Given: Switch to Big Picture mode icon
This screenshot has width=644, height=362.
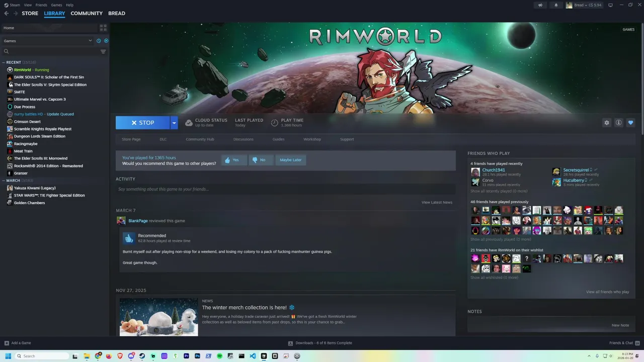Looking at the screenshot, I should coord(610,5).
